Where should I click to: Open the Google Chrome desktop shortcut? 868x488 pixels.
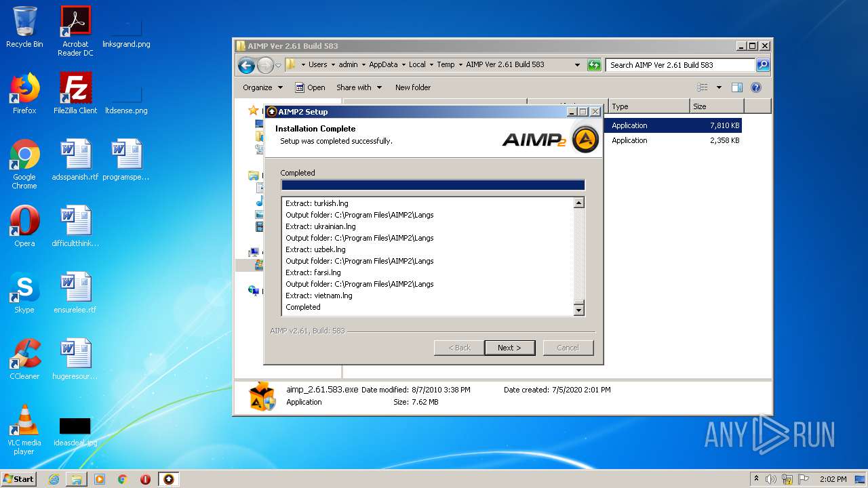(24, 164)
